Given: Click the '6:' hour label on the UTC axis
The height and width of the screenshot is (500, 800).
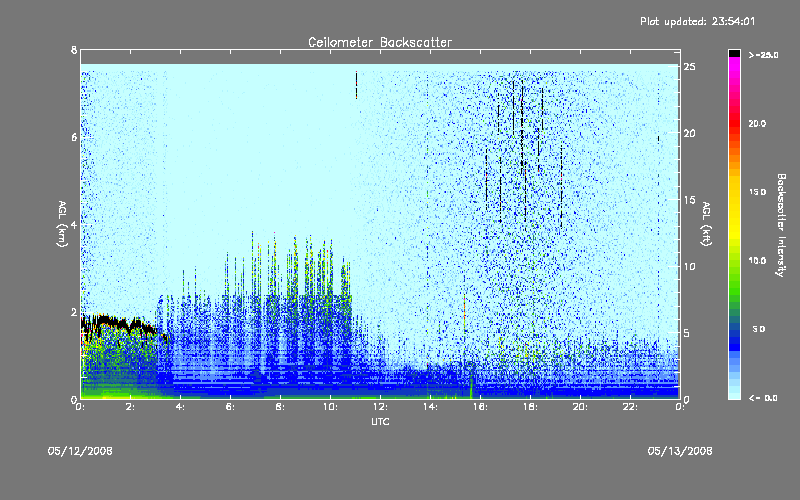Looking at the screenshot, I should pyautogui.click(x=231, y=407).
